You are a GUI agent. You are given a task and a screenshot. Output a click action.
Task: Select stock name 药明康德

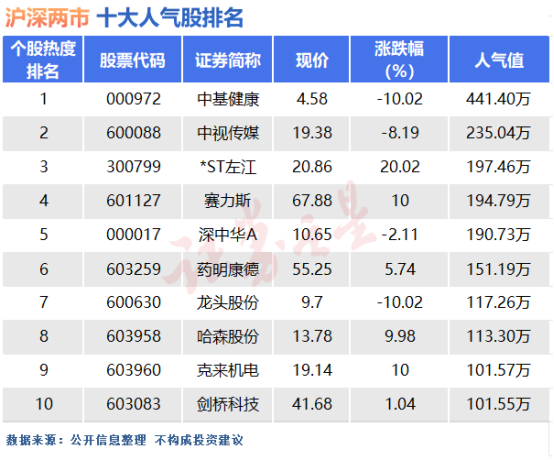point(228,270)
